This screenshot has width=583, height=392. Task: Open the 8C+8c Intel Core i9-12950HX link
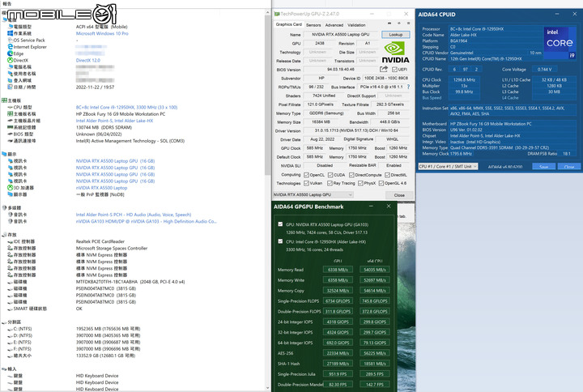[126, 107]
